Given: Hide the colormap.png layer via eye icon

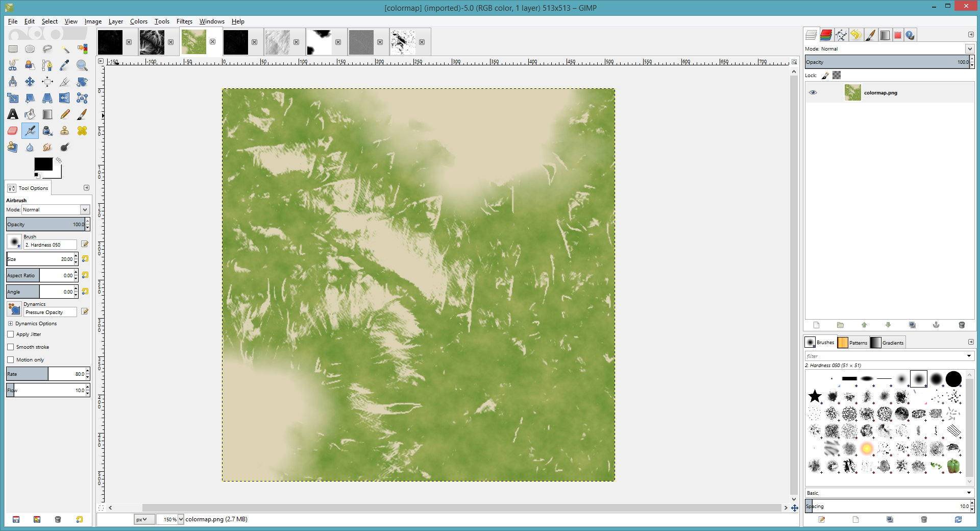Looking at the screenshot, I should pyautogui.click(x=813, y=92).
